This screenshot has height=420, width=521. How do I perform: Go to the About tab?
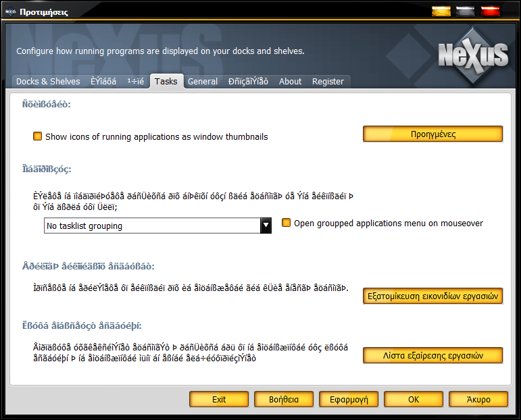(290, 82)
